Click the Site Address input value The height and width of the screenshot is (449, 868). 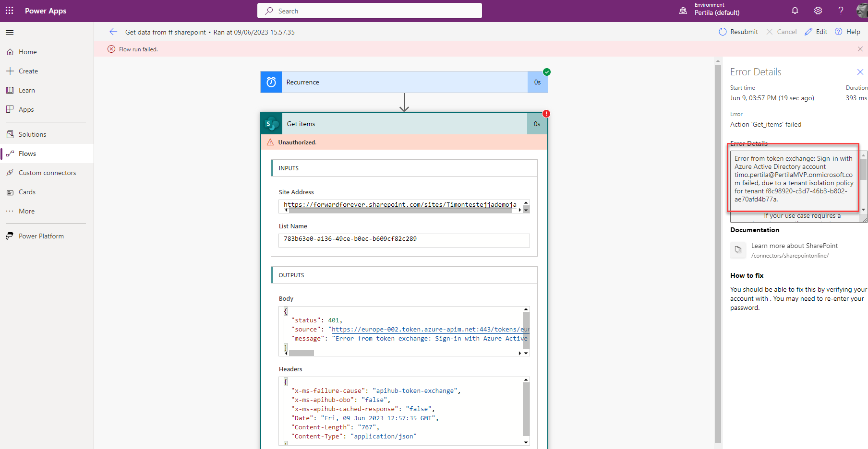click(400, 205)
